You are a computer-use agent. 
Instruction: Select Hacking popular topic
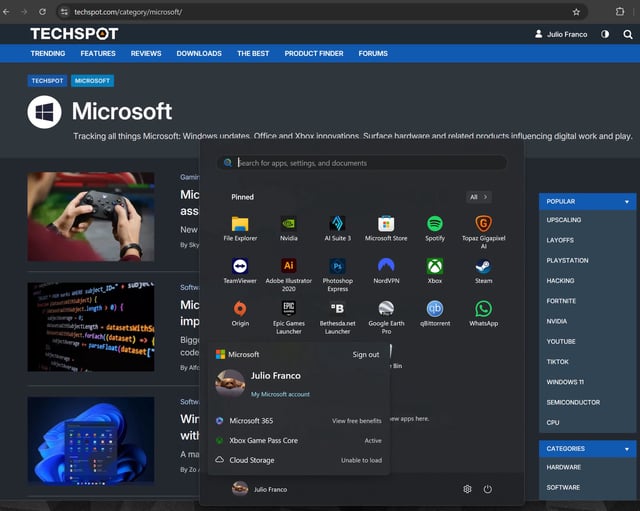[x=560, y=281]
